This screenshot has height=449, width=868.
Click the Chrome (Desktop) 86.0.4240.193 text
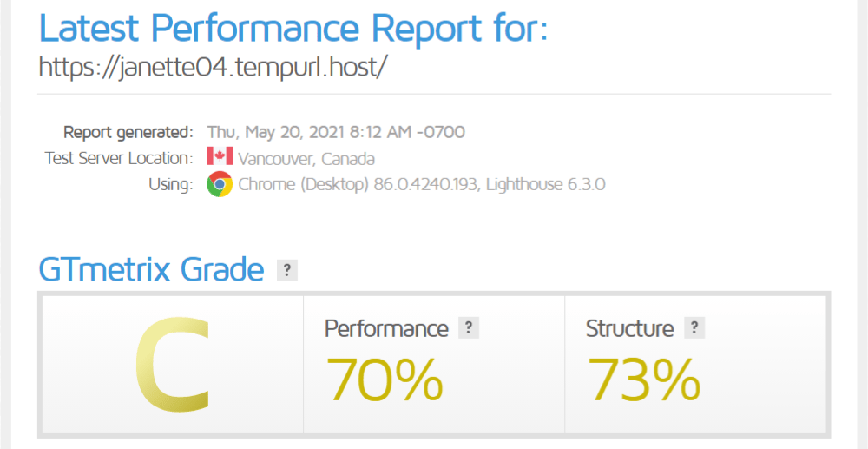click(357, 184)
